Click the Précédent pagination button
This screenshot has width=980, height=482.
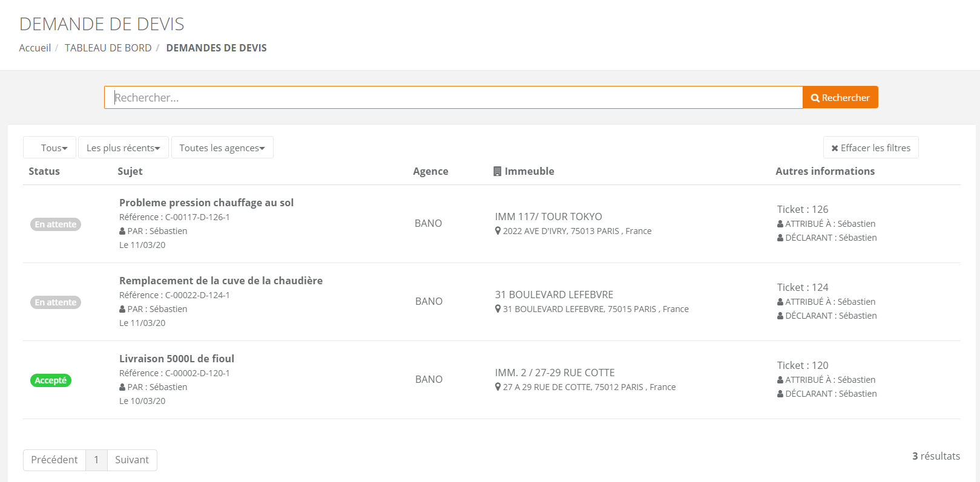coord(54,460)
